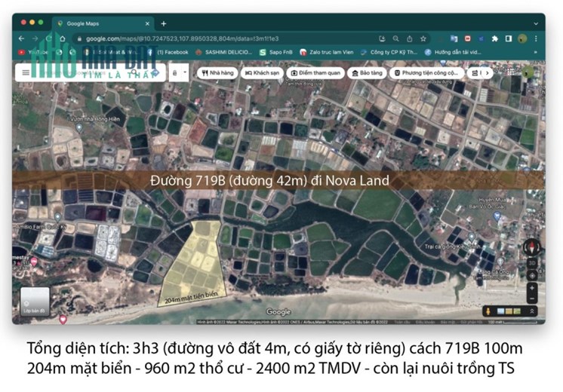Image resolution: width=563 pixels, height=392 pixels.
Task: Open the Lớp bản đồ layers thumbnail
Action: tap(35, 302)
